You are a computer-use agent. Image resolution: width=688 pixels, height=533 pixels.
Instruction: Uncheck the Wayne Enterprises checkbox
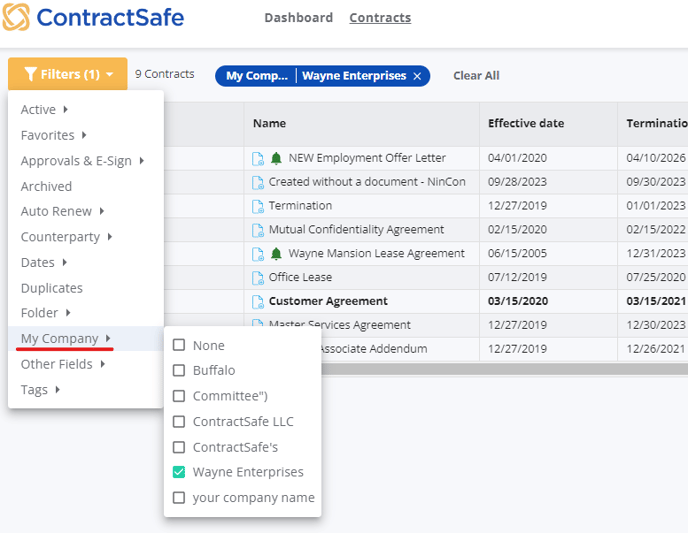(179, 472)
